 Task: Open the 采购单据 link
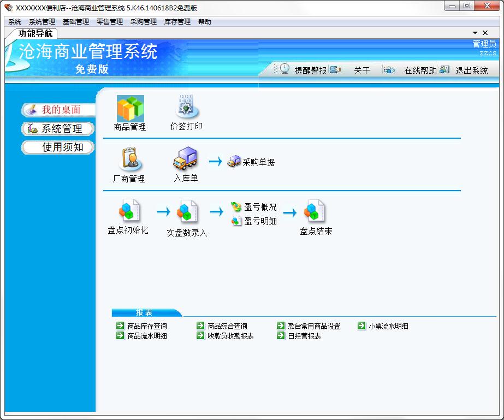(x=259, y=162)
